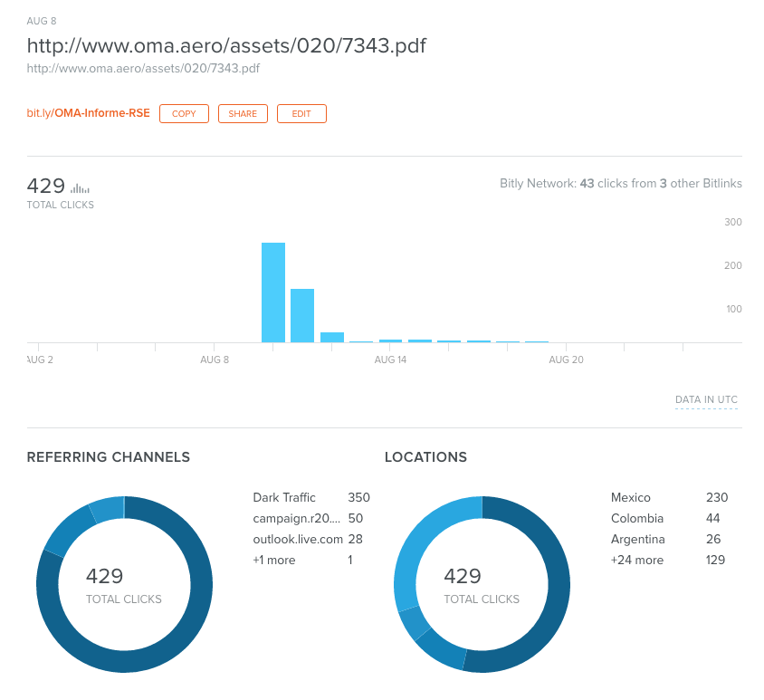Select Colombia in the Locations list
The width and height of the screenshot is (764, 700).
pyautogui.click(x=636, y=518)
